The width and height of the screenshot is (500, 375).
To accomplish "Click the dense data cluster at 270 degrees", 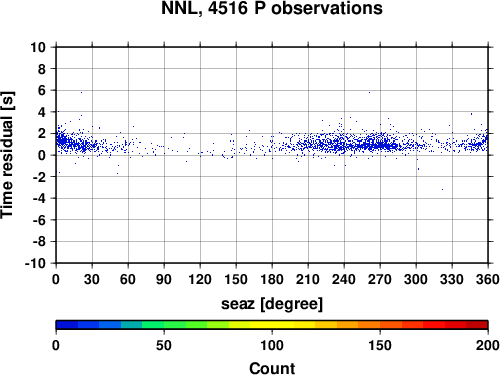I will (x=380, y=144).
